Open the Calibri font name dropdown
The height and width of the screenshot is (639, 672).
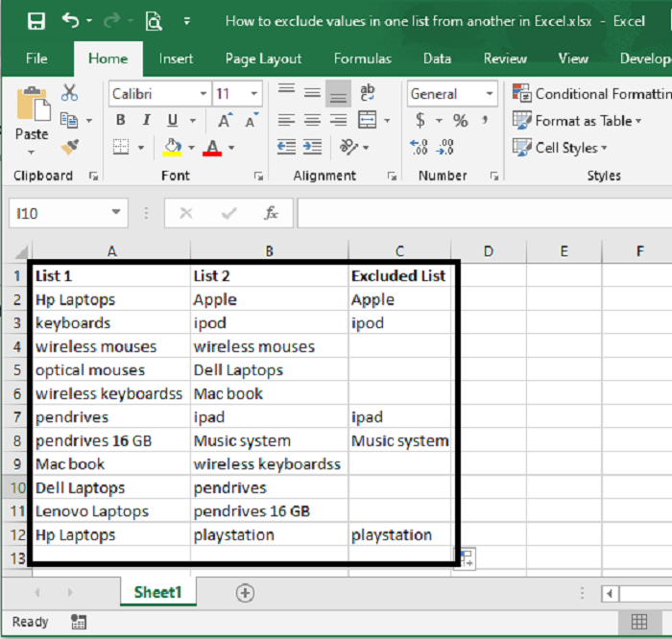pos(204,94)
